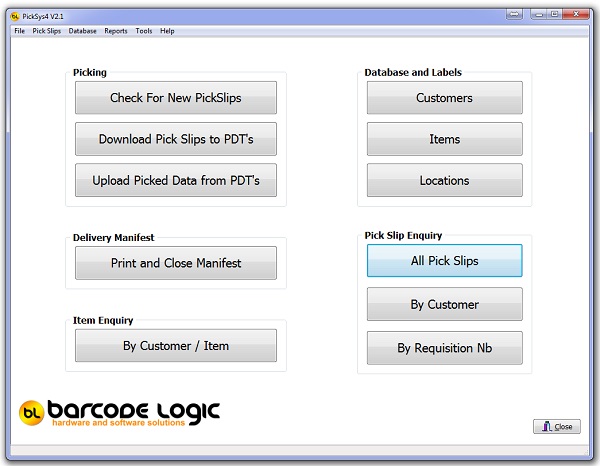The width and height of the screenshot is (600, 466).
Task: Open the Locations database button
Action: (444, 181)
